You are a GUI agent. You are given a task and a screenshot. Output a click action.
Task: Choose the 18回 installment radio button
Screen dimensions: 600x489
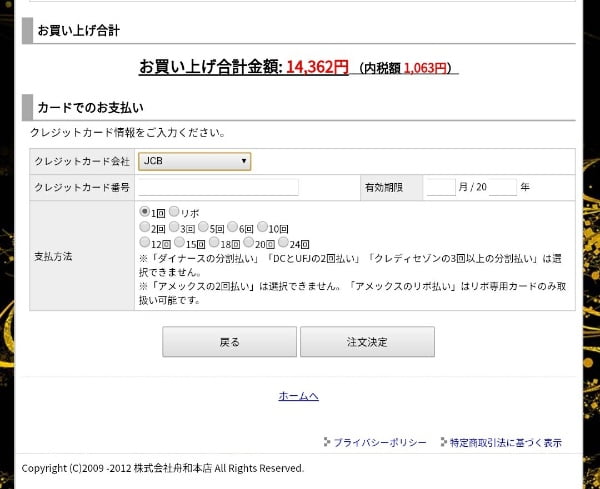214,242
